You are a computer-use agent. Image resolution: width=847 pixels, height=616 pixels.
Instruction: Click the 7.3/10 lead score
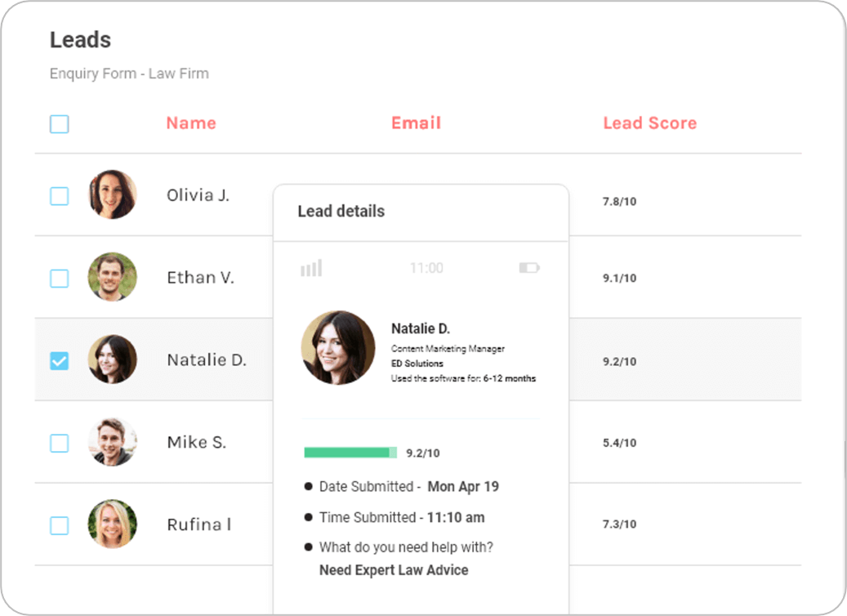(620, 524)
